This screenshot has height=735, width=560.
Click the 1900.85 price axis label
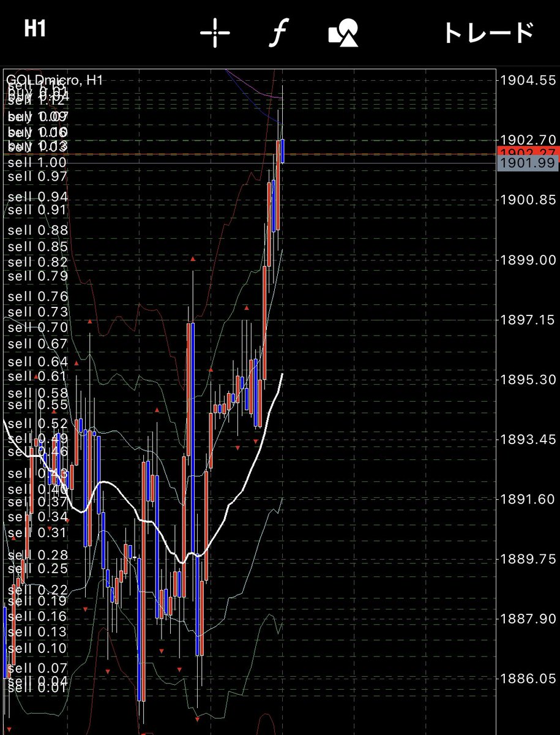coord(528,200)
